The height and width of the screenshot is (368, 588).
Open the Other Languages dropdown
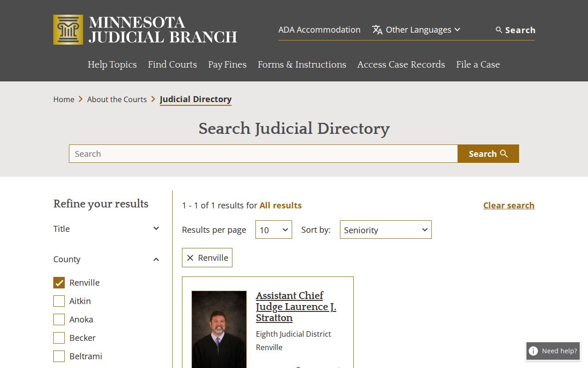416,30
